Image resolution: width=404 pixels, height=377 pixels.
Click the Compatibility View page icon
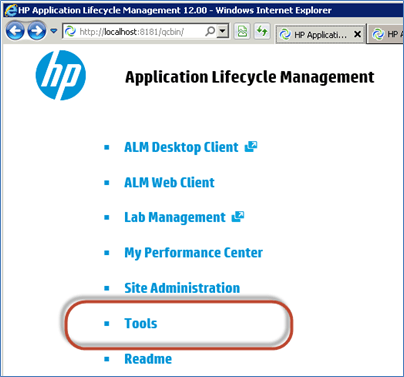pos(242,32)
